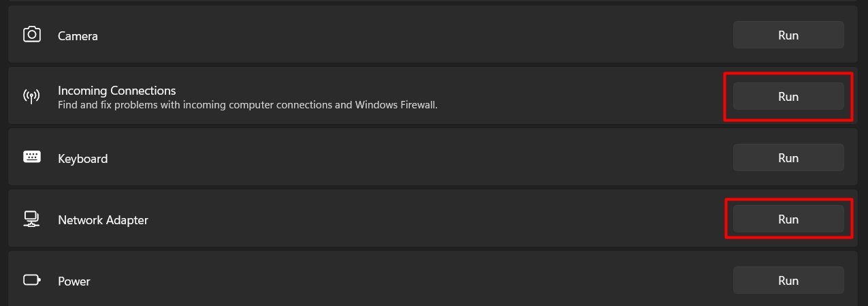Click the Camera troubleshooter icon

(32, 35)
